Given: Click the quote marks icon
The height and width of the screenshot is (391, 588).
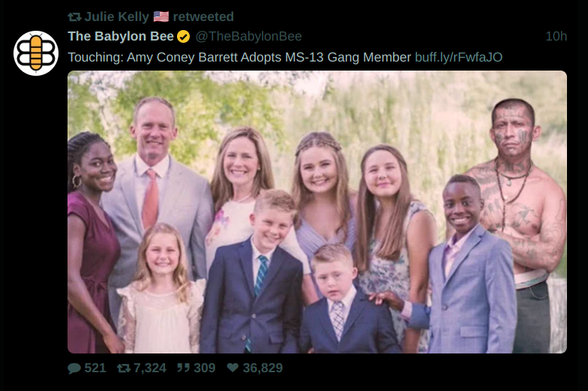Looking at the screenshot, I should tap(181, 368).
